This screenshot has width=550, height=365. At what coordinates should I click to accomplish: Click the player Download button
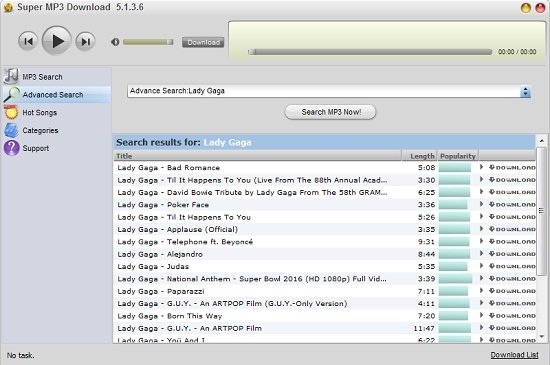(203, 42)
